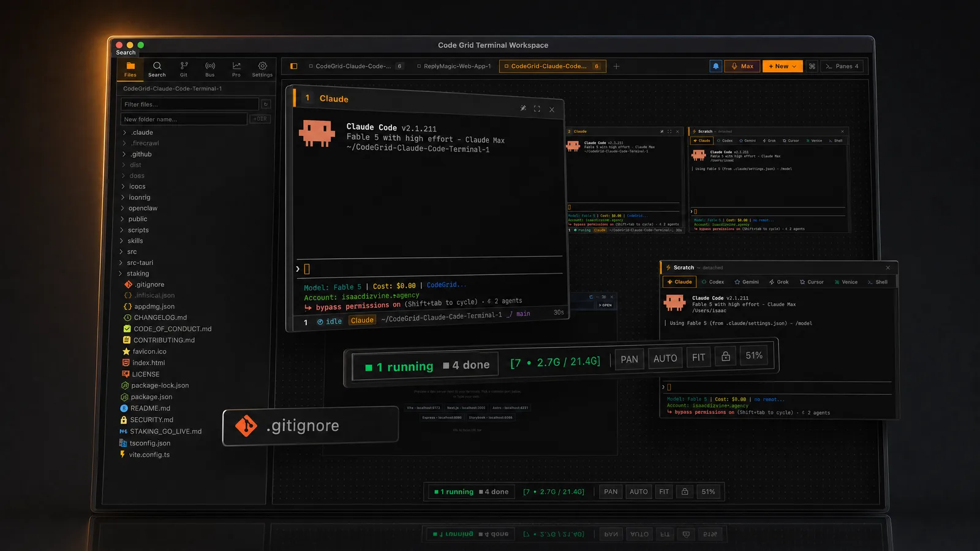Click the refresh icon next to Filter files
Screen dimensions: 980x551
pyautogui.click(x=266, y=104)
